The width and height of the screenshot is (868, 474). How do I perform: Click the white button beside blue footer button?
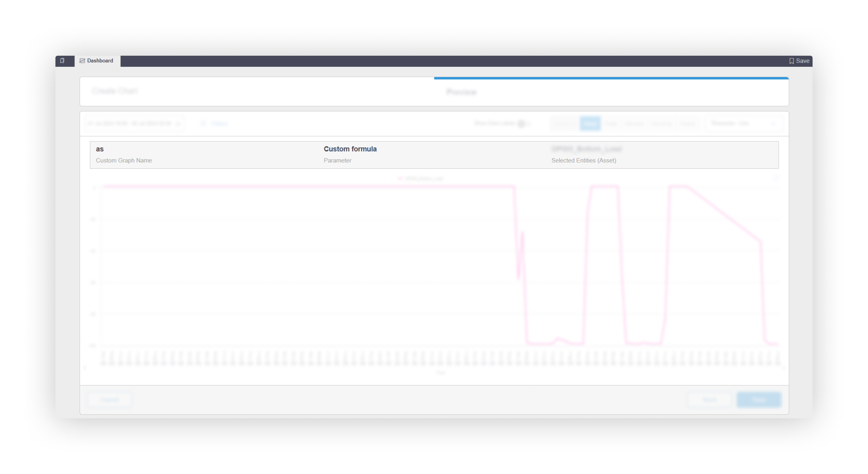pos(709,400)
